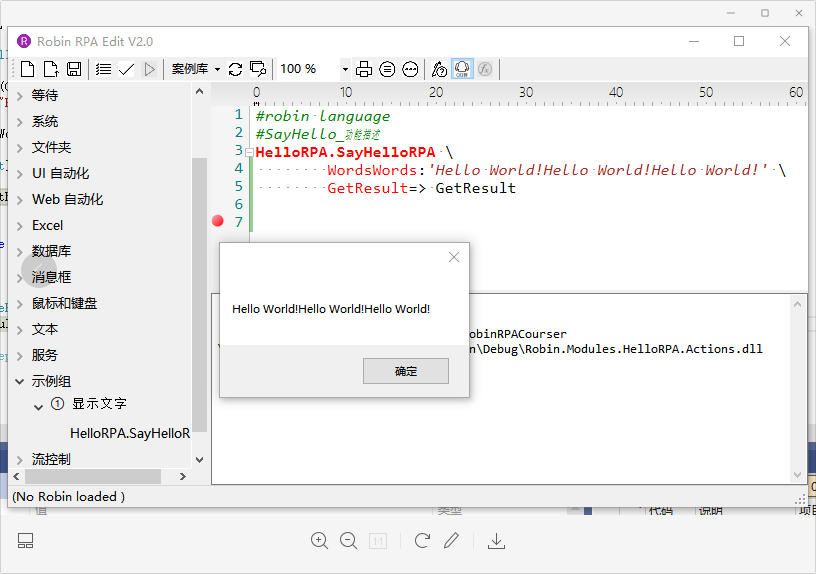Click the tree panel scroll-down arrow
The image size is (816, 574).
pos(199,460)
